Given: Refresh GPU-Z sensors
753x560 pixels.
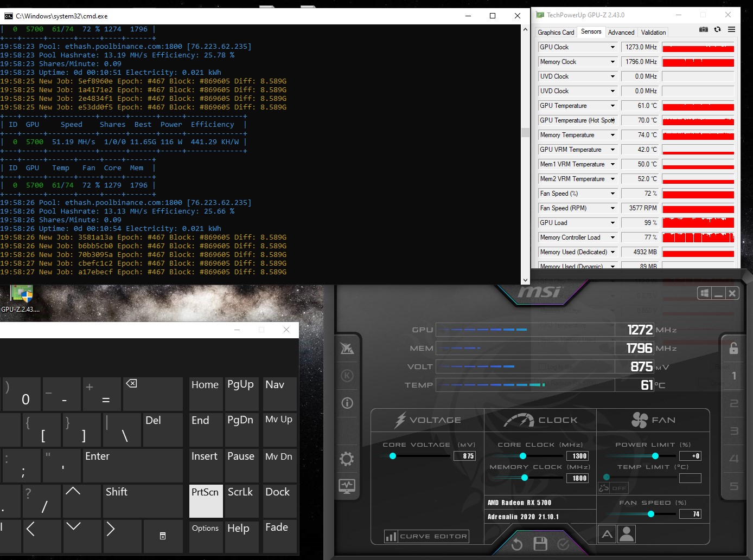Looking at the screenshot, I should coord(717,30).
